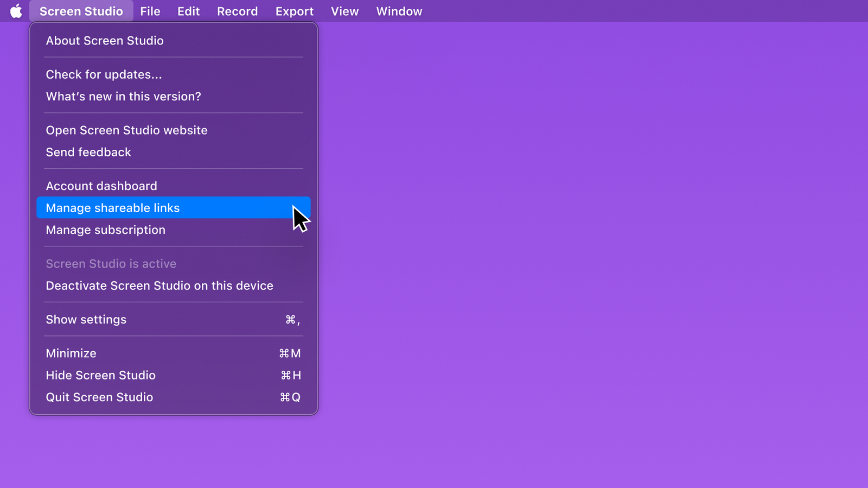The width and height of the screenshot is (868, 488).
Task: Choose Manage subscription
Action: (x=105, y=230)
